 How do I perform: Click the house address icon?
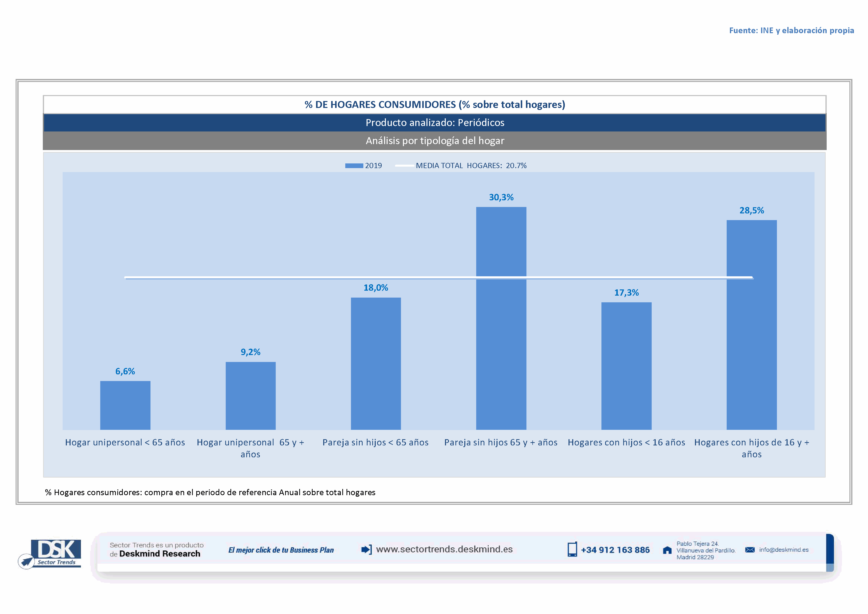667,550
